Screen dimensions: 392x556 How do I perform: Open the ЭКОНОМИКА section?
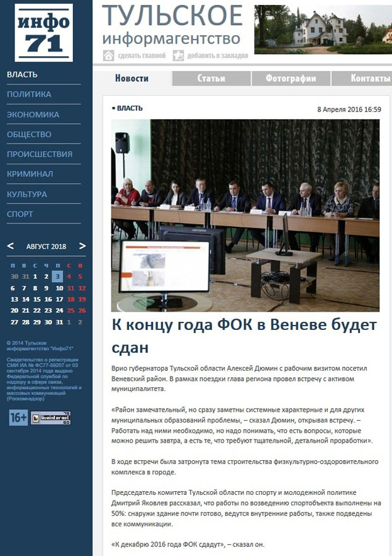pos(33,115)
